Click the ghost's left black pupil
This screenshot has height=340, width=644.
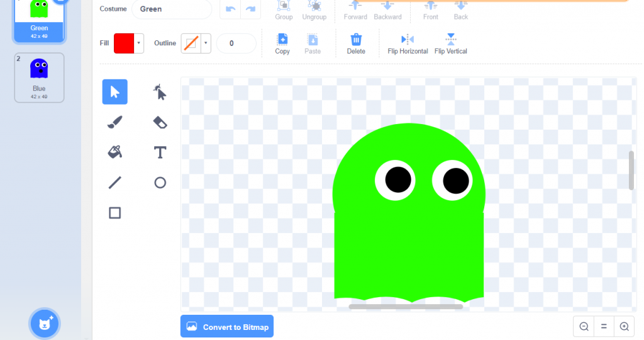click(x=398, y=179)
